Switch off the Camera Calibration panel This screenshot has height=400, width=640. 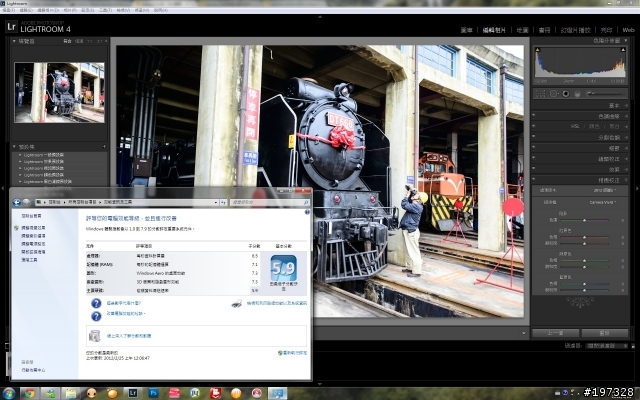pos(534,180)
